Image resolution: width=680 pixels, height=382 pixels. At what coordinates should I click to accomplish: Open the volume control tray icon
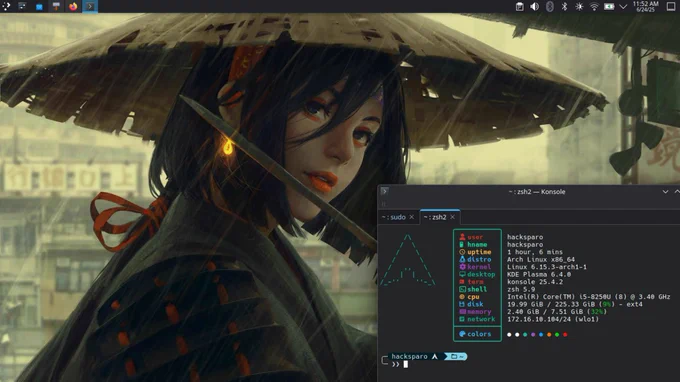534,7
